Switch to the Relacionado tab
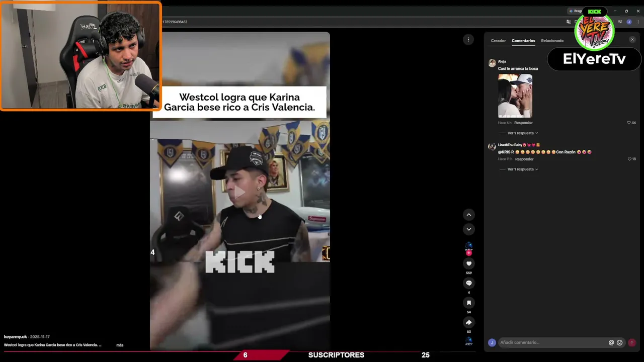Image resolution: width=644 pixels, height=362 pixels. click(x=552, y=41)
